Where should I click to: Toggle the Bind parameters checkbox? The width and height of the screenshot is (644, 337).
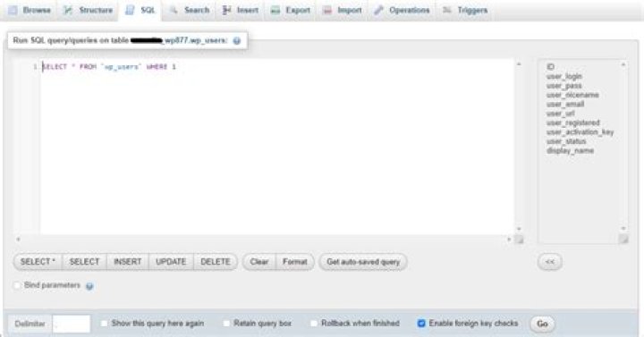16,285
